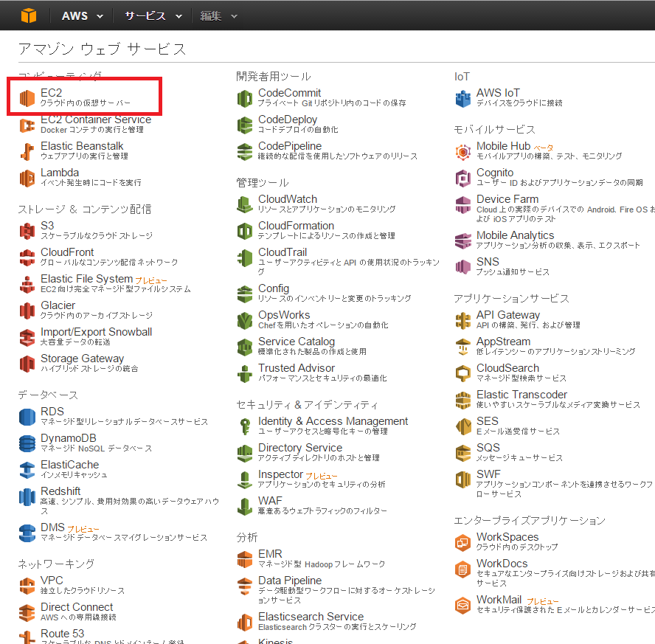655x644 pixels.
Task: Click the DMS service link
Action: [x=52, y=527]
